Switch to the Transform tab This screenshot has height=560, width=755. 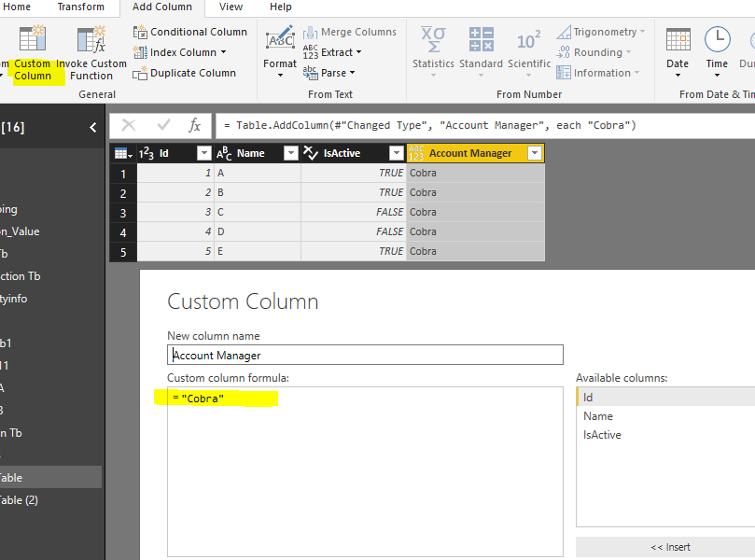click(x=81, y=7)
